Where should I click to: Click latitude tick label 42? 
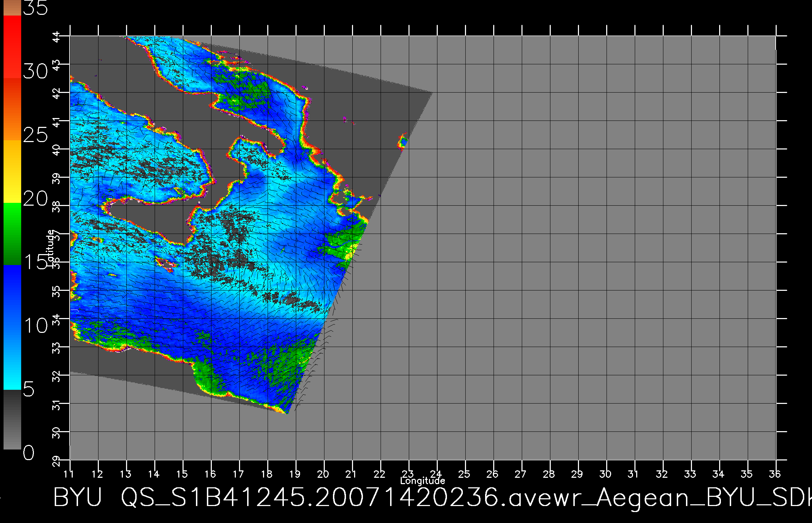point(56,93)
